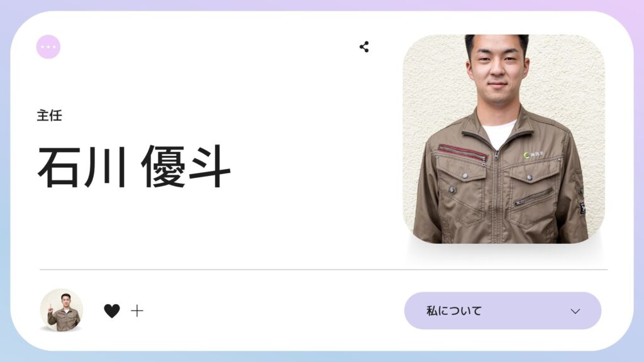The width and height of the screenshot is (644, 362).
Task: Like the profile with the heart icon
Action: point(112,310)
